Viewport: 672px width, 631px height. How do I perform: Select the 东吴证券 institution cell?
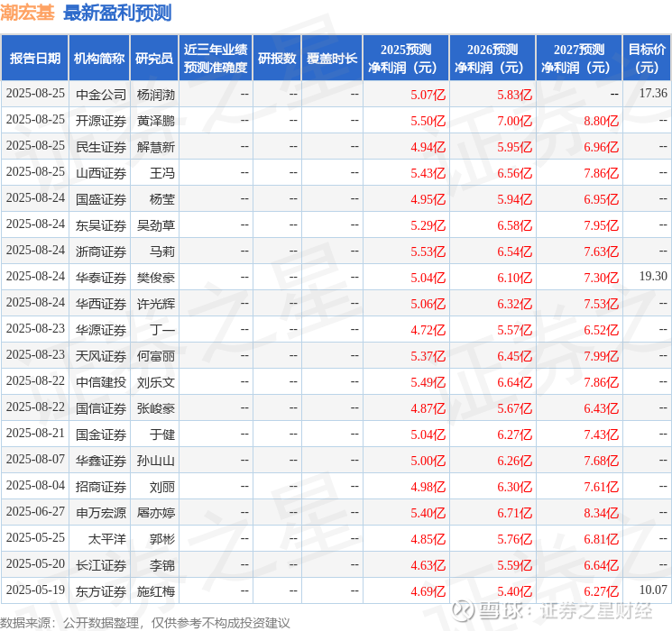[101, 225]
